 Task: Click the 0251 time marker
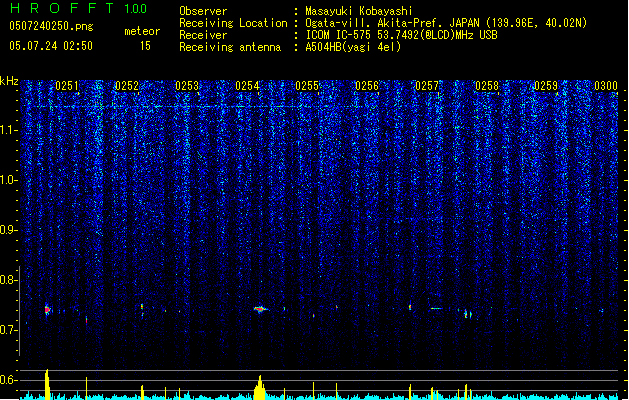click(x=67, y=86)
